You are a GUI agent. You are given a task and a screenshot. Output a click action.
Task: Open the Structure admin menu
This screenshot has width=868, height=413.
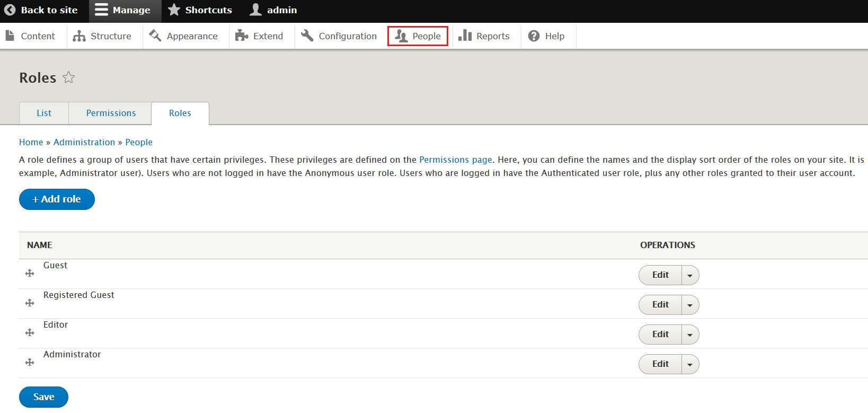pyautogui.click(x=102, y=36)
